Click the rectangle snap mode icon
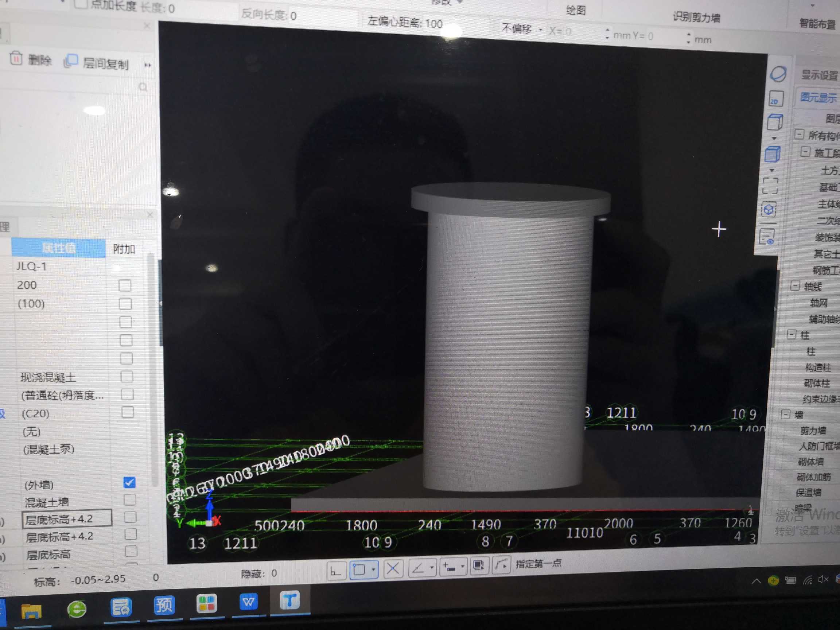Image resolution: width=840 pixels, height=630 pixels. [x=359, y=569]
